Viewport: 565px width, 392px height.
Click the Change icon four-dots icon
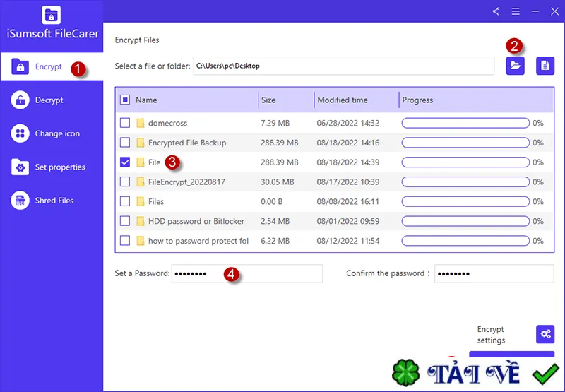[x=20, y=133]
